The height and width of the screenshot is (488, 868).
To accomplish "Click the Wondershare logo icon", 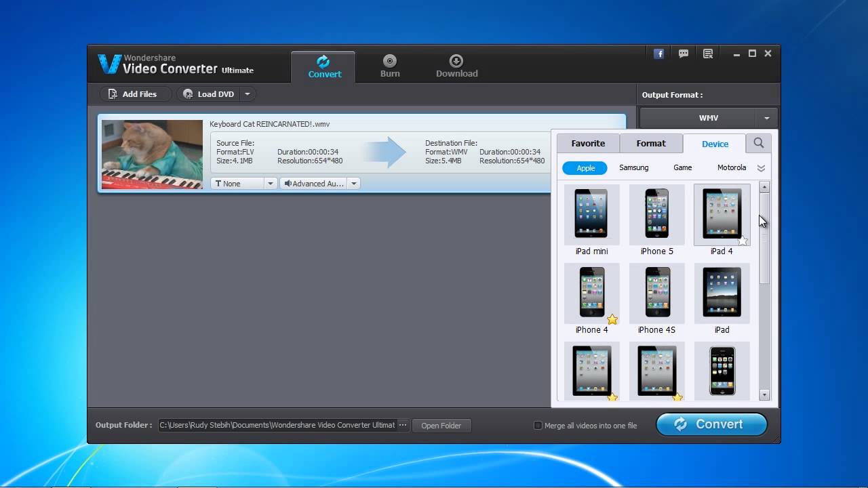I will [109, 64].
